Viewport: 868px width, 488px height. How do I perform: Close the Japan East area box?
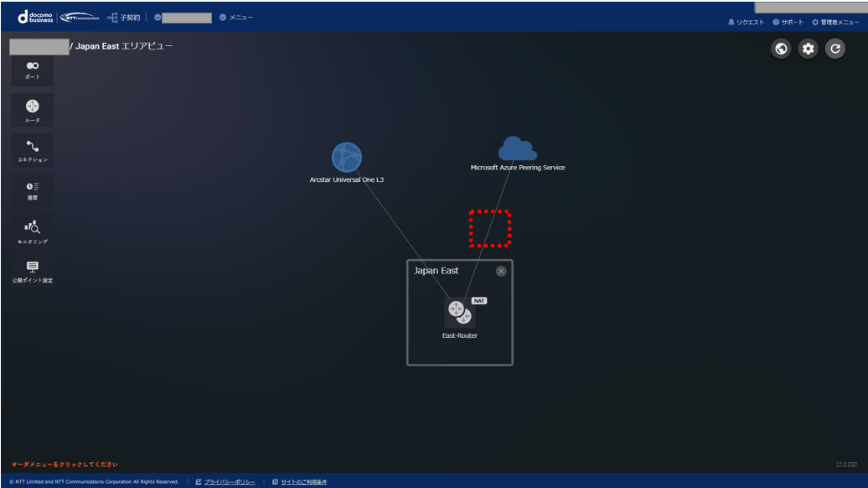tap(501, 271)
